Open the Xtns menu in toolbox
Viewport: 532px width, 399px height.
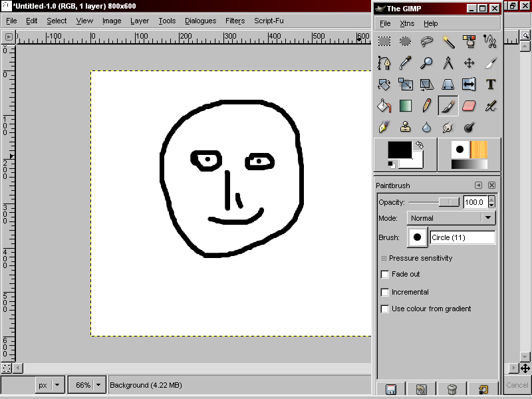point(407,23)
